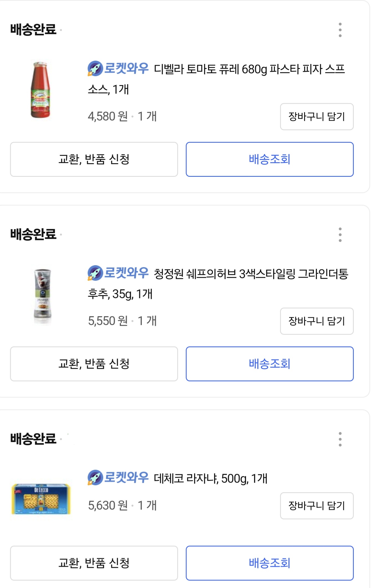Add De Cecco lasagna to cart

click(x=317, y=506)
